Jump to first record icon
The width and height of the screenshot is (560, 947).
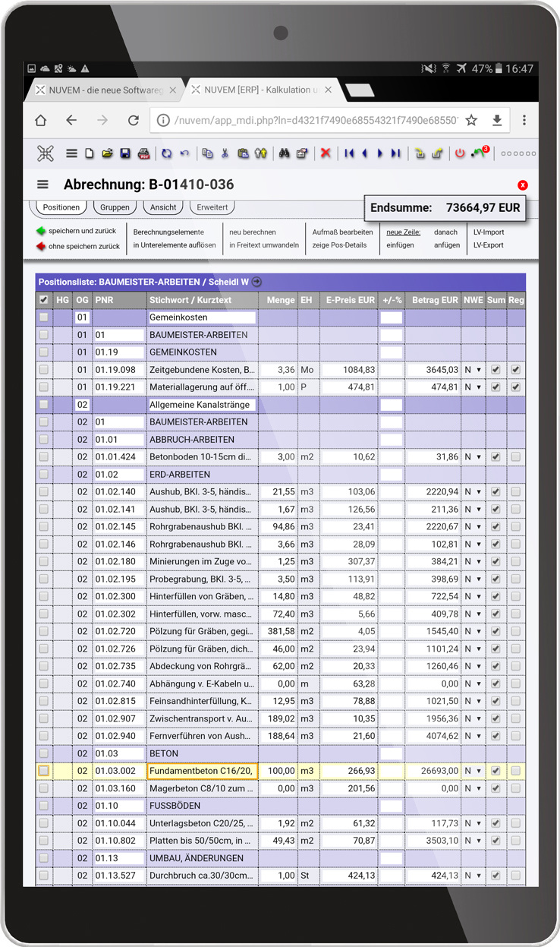[x=349, y=153]
